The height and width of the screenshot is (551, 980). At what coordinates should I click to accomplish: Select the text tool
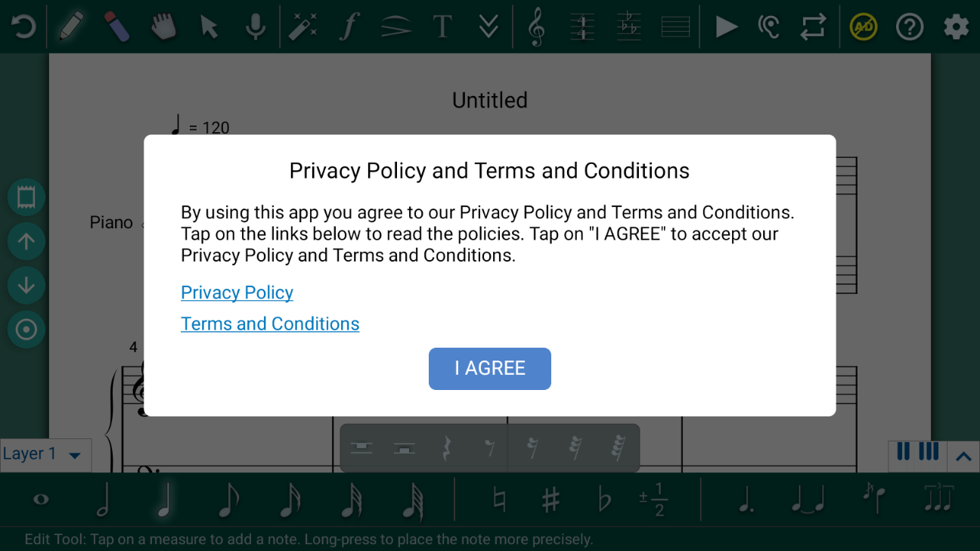point(442,26)
